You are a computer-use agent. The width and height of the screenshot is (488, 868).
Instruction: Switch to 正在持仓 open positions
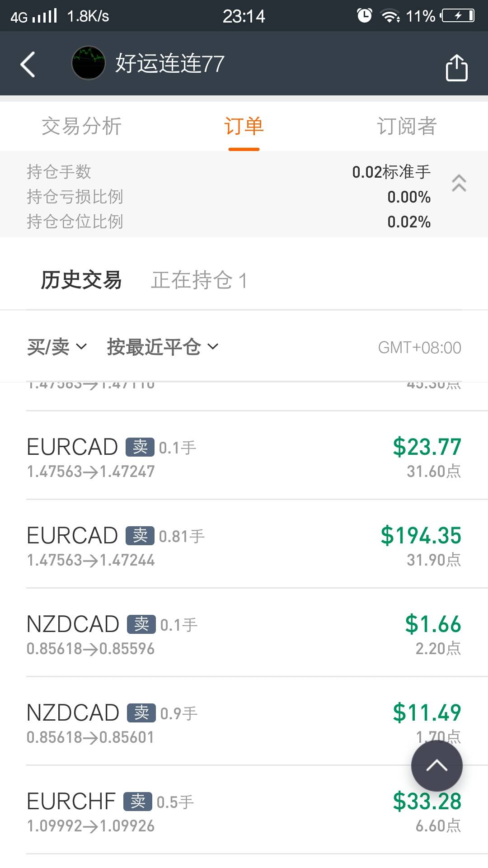199,280
